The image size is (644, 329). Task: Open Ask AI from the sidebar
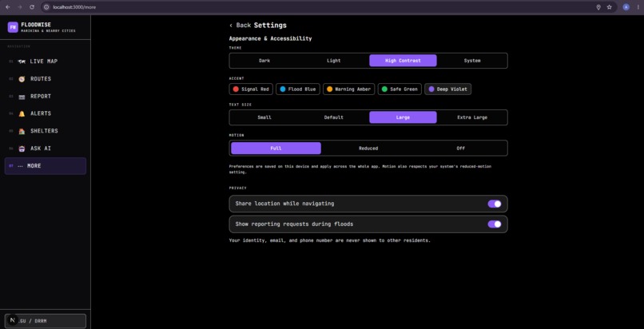click(46, 149)
